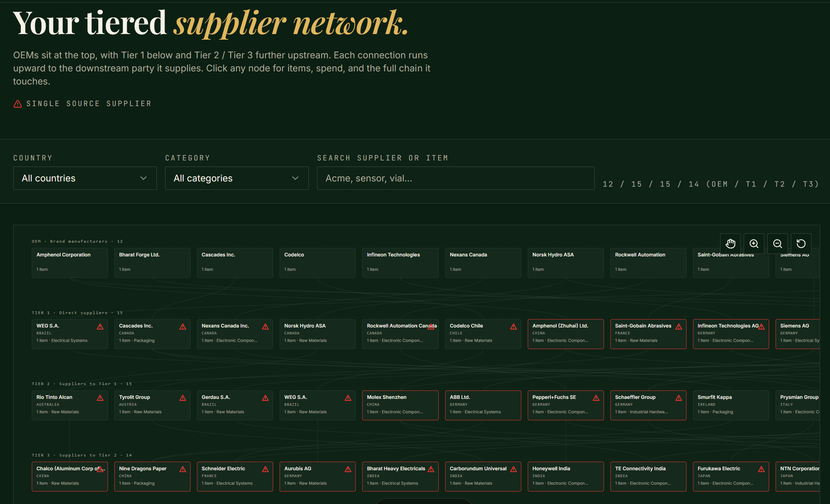Open the All categories dropdown

[237, 178]
